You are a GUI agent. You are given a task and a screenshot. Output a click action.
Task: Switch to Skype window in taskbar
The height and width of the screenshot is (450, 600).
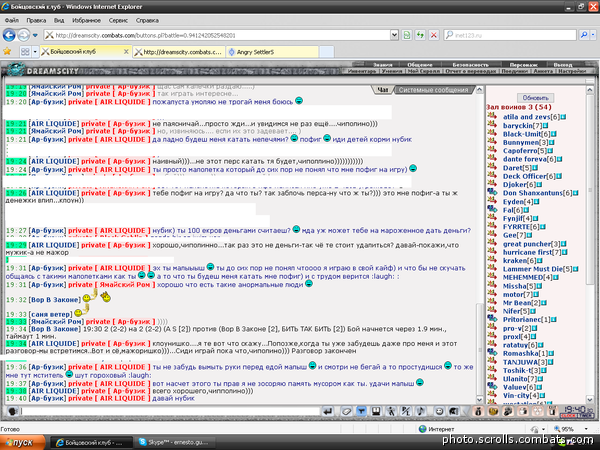point(174,442)
